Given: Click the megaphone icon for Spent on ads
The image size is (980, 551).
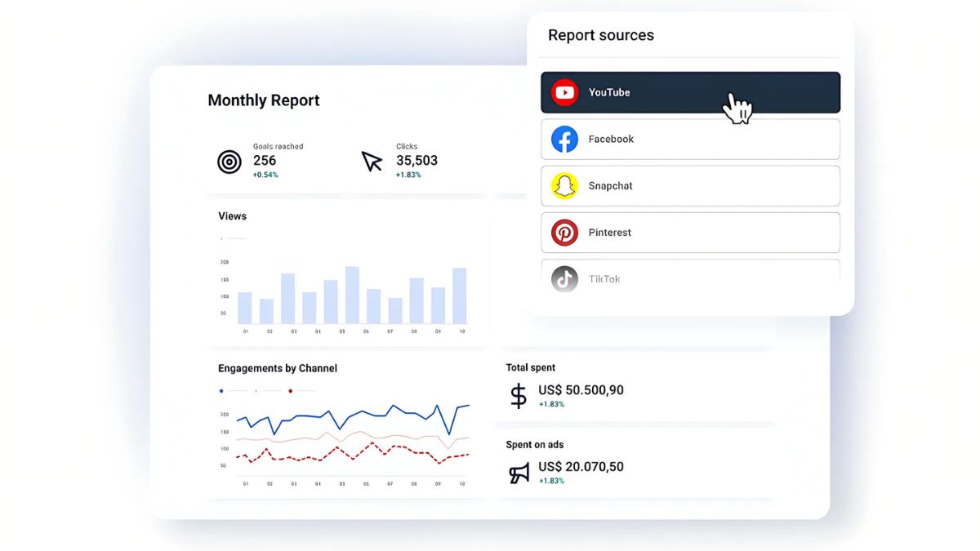Looking at the screenshot, I should (x=519, y=473).
